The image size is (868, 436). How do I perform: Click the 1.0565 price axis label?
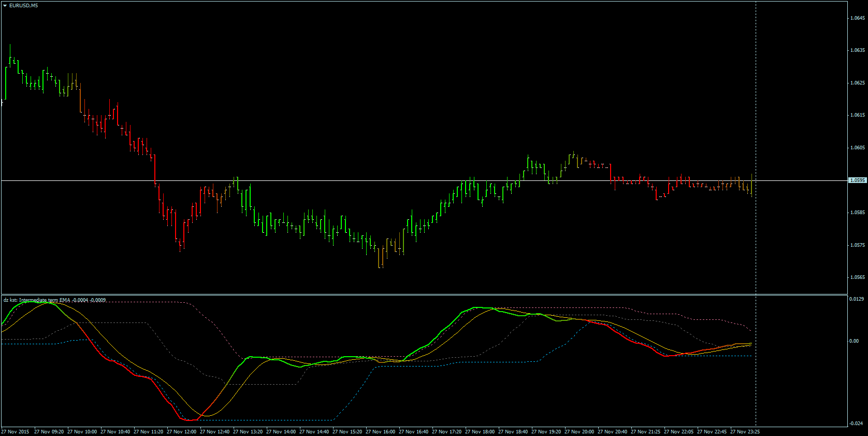pyautogui.click(x=858, y=277)
